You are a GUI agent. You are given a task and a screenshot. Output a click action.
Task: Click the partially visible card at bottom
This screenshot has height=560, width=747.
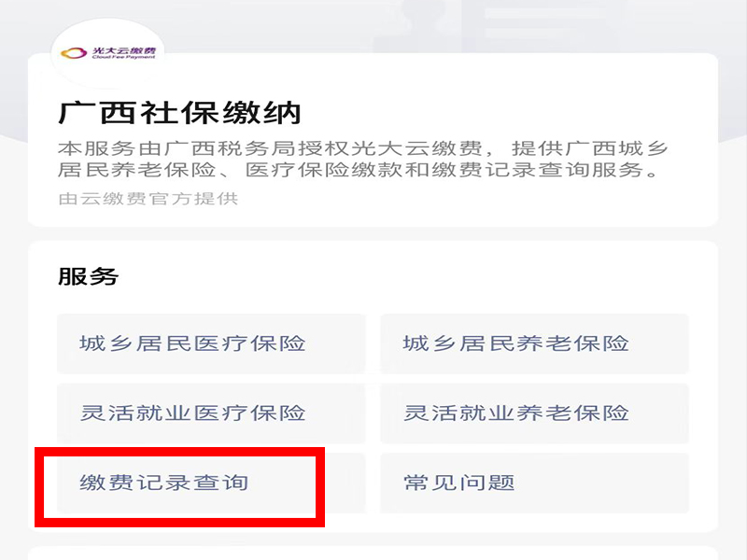click(373, 553)
